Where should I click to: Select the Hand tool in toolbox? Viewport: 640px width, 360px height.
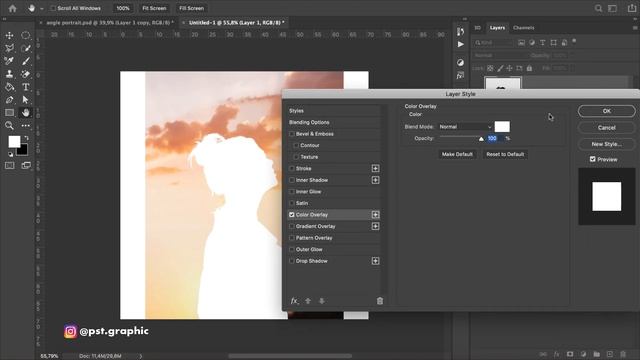[x=25, y=112]
